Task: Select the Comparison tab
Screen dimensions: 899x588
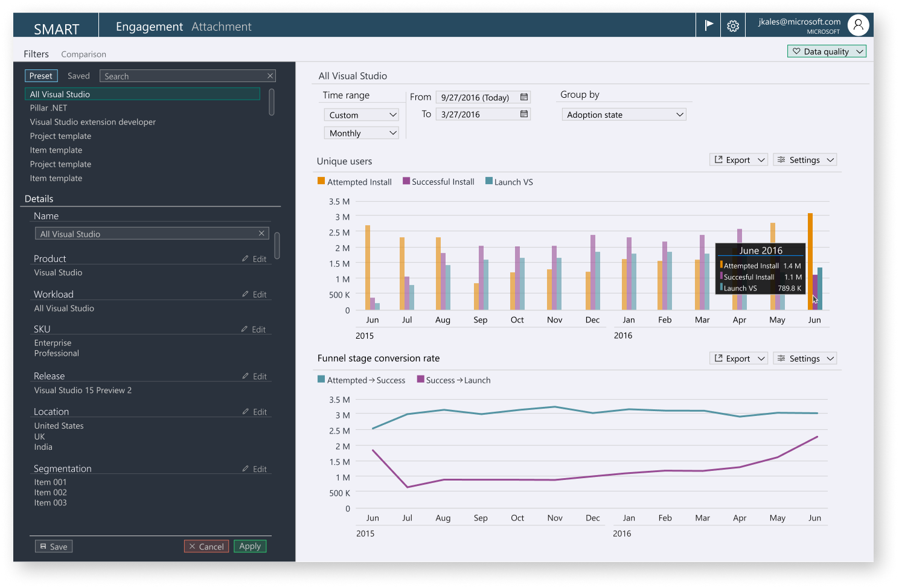Action: (x=83, y=54)
